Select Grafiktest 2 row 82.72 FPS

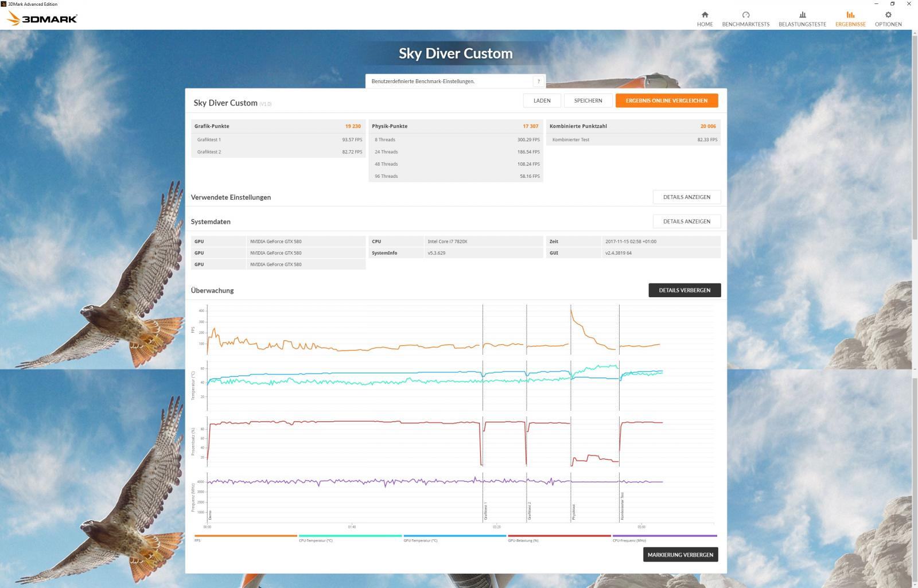[x=278, y=152]
